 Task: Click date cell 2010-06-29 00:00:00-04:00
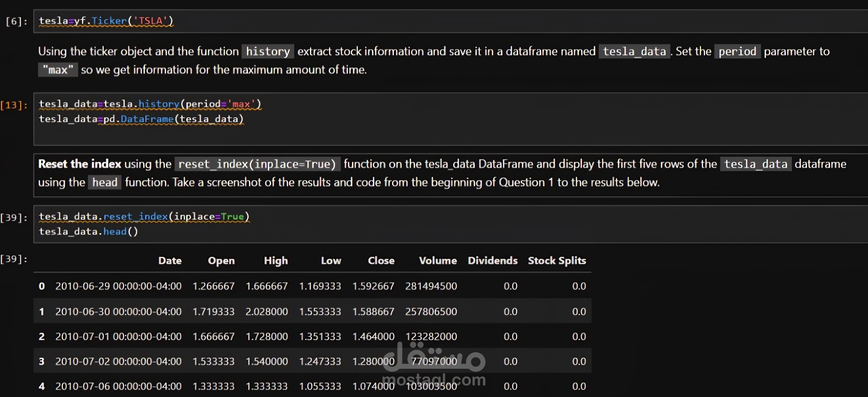(x=118, y=286)
